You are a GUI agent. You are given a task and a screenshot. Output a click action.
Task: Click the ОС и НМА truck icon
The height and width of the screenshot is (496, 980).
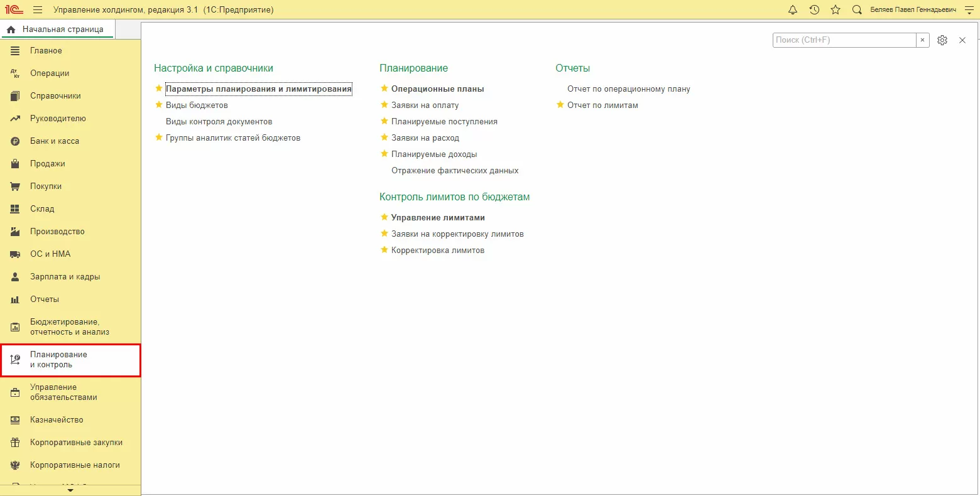[16, 254]
